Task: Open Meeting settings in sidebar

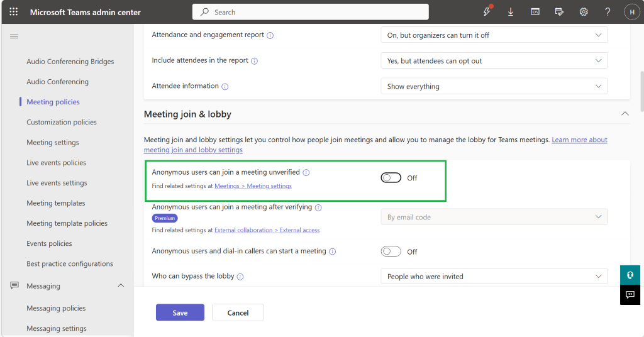Action: click(x=53, y=143)
